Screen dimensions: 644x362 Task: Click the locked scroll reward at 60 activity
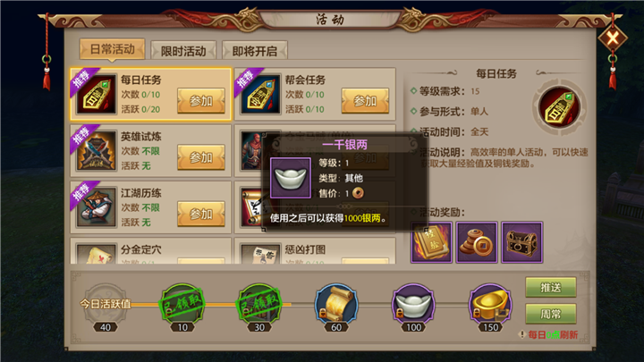point(336,305)
